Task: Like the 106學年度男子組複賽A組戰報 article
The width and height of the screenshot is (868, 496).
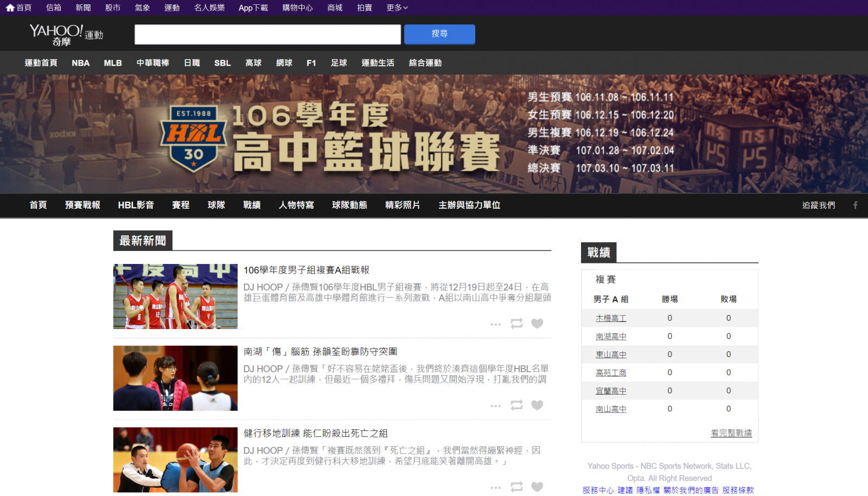Action: pyautogui.click(x=537, y=324)
